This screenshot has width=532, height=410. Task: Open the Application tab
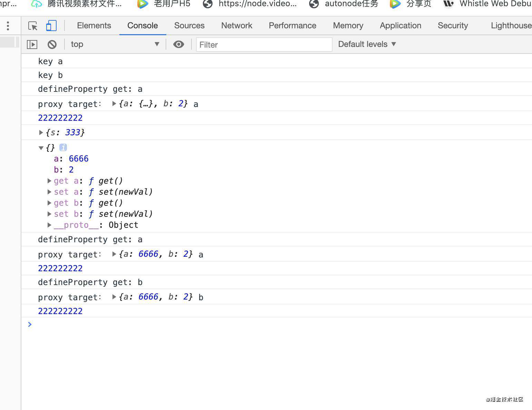click(401, 26)
